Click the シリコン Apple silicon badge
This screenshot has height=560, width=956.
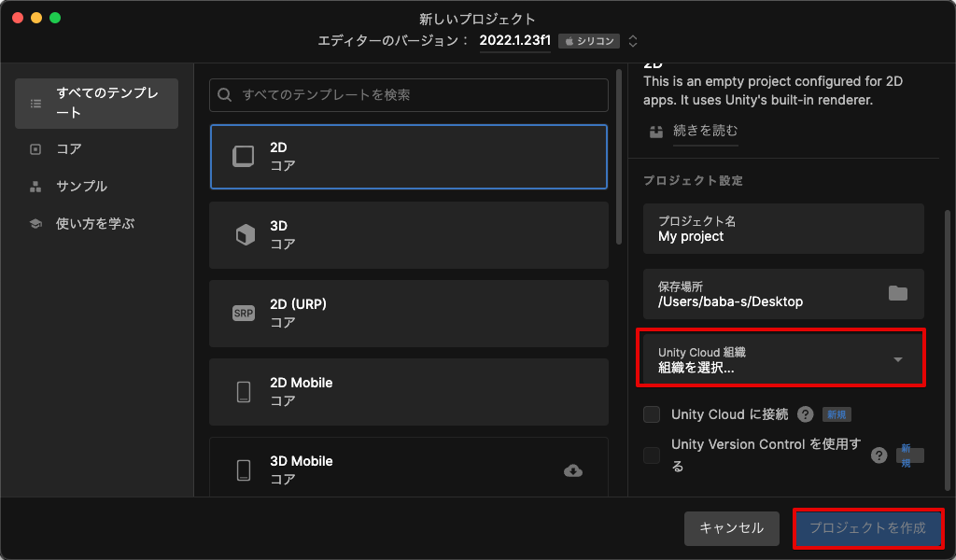coord(589,41)
